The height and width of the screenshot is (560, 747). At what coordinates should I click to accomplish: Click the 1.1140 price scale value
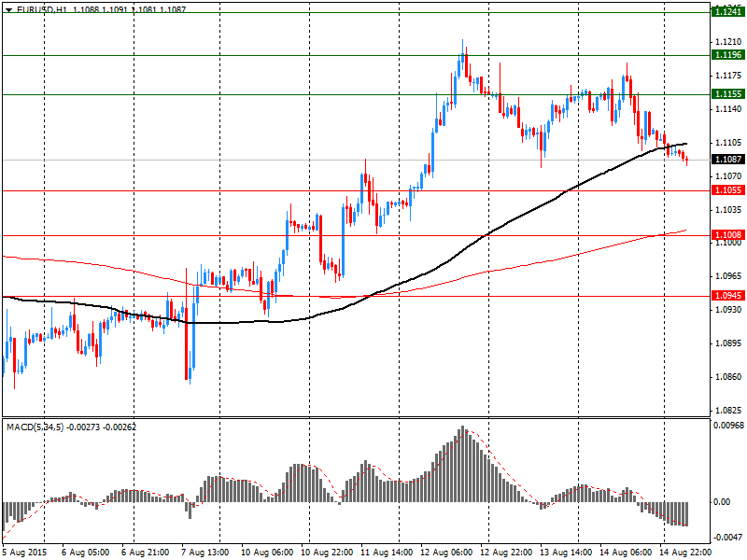pos(729,109)
